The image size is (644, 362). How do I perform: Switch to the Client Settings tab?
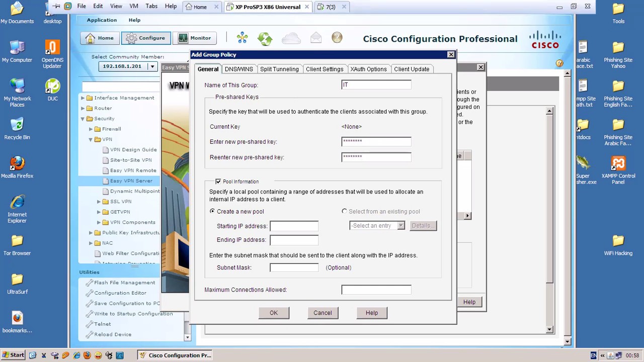[x=325, y=69]
